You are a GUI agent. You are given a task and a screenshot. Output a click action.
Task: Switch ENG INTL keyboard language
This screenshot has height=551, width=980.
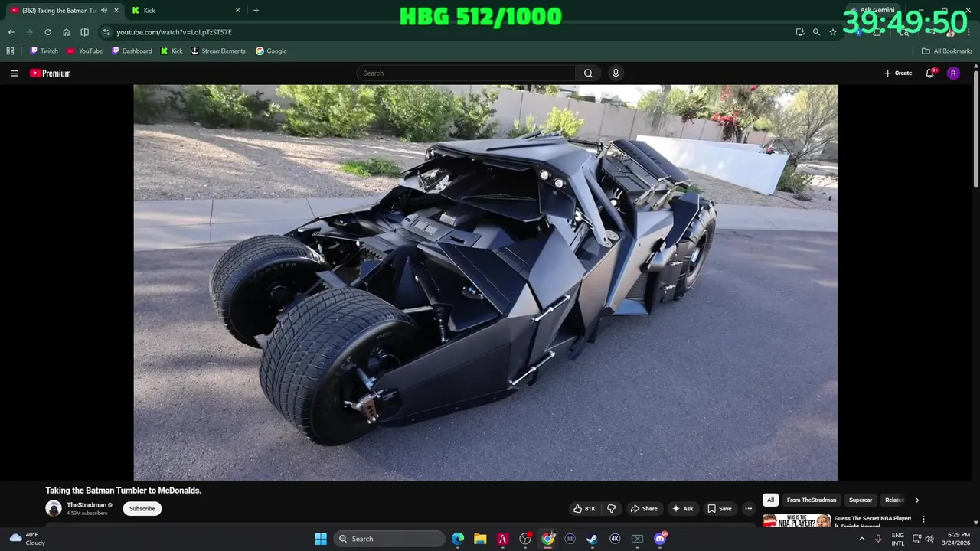[898, 539]
